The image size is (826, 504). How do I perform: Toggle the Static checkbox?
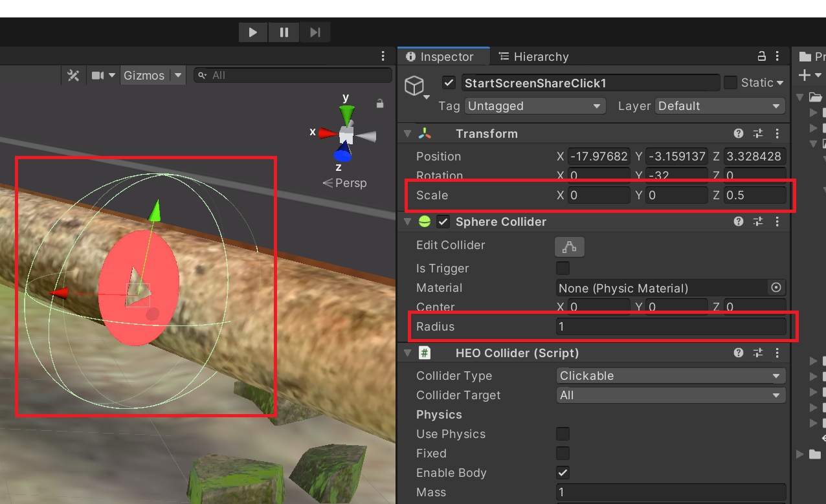point(730,82)
